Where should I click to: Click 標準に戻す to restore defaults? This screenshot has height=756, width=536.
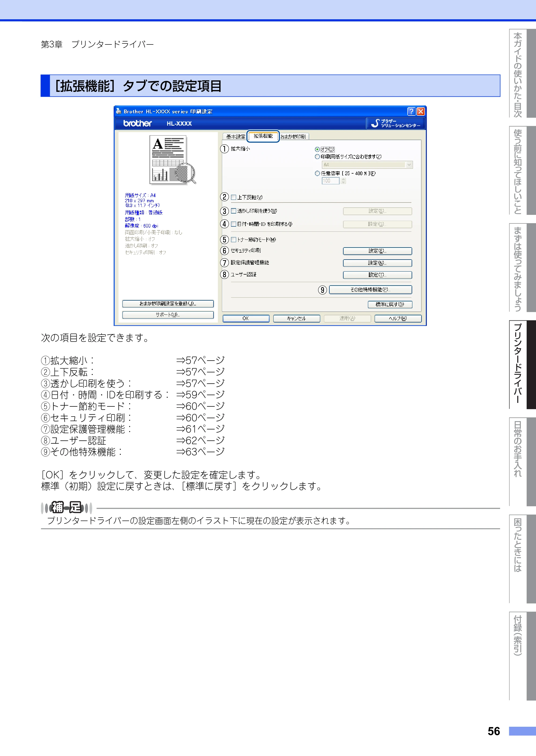[x=390, y=304]
